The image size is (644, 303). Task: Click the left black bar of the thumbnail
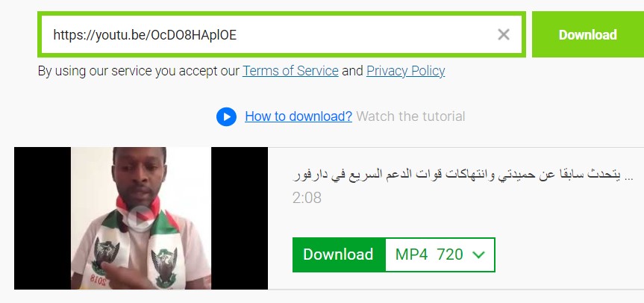(x=43, y=218)
